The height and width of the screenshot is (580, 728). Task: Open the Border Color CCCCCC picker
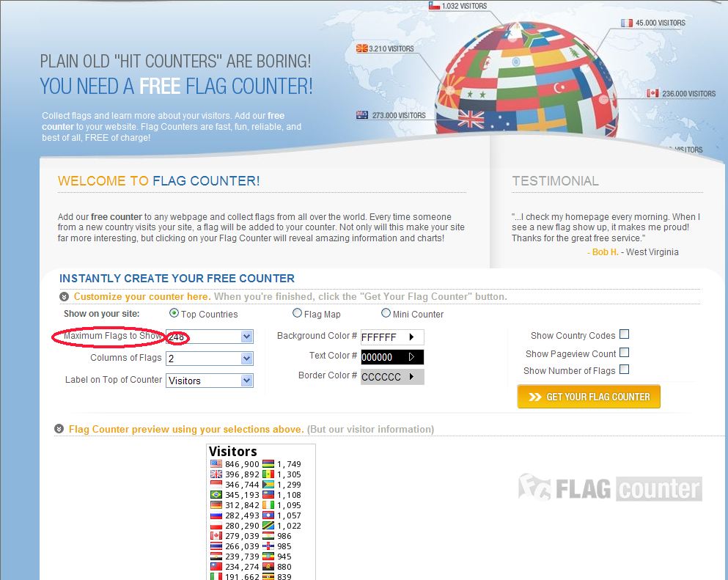pos(392,377)
